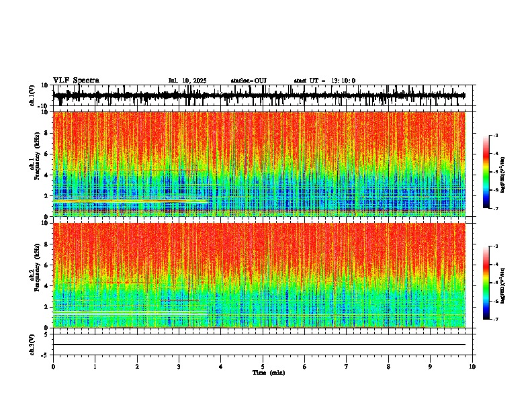Click the "2" kHz tick of ch.1 spectrogram
The height and width of the screenshot is (411, 532).
[x=47, y=195]
